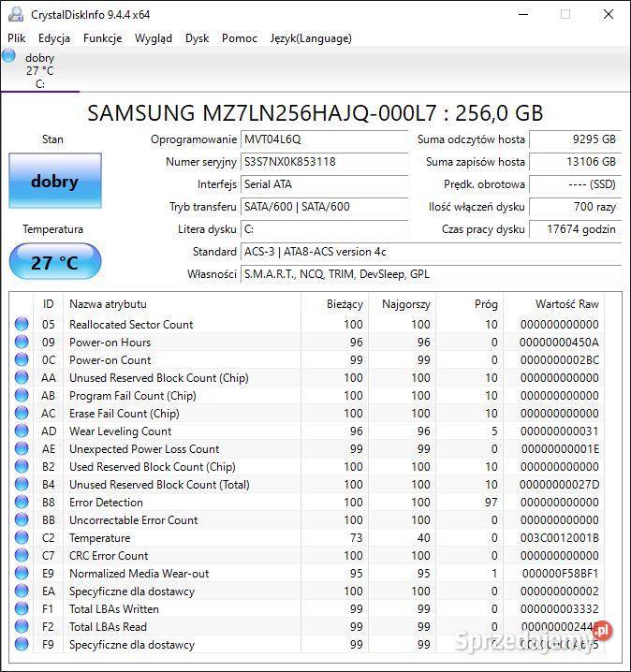Click status orb for Uncorrectable Error Count

(x=22, y=519)
